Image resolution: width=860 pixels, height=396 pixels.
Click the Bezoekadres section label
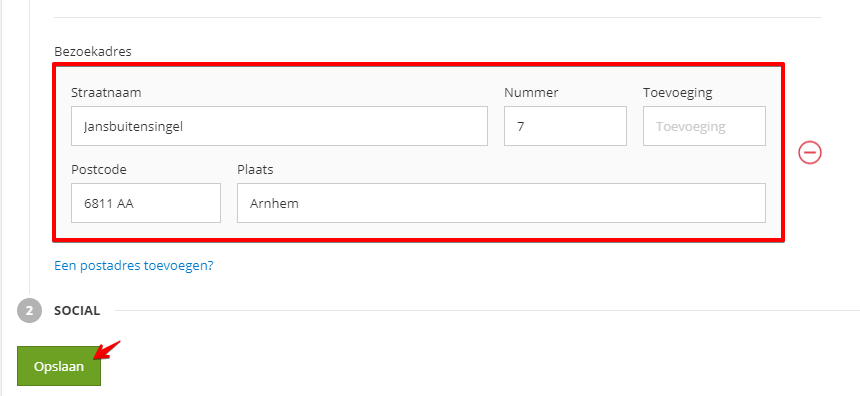(93, 52)
